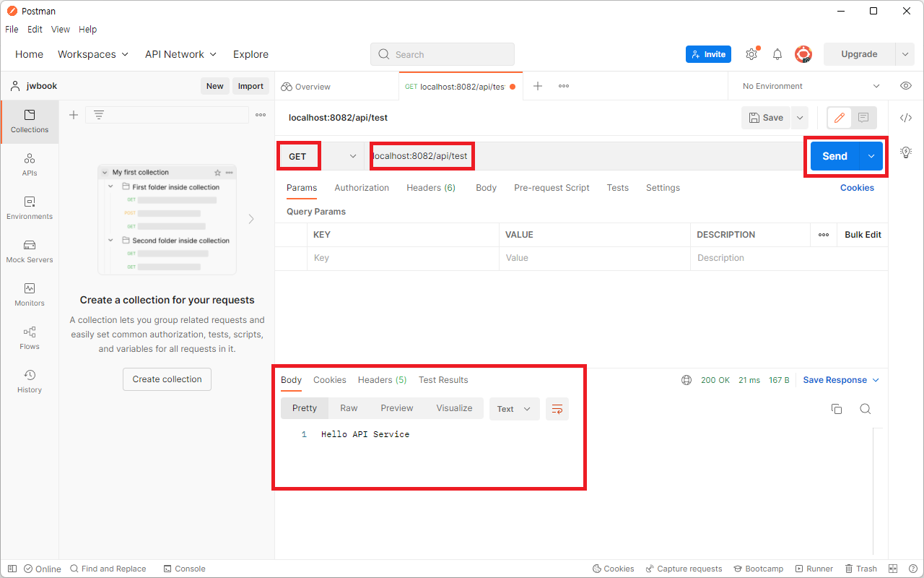Switch to the request Headers (6) tab
Viewport: 924px width, 578px height.
[x=431, y=188]
